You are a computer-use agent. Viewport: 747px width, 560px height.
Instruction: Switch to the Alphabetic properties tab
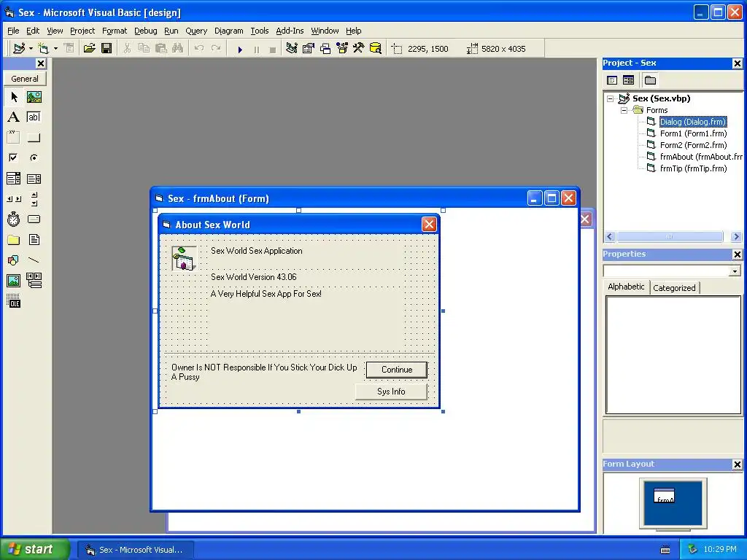click(626, 287)
